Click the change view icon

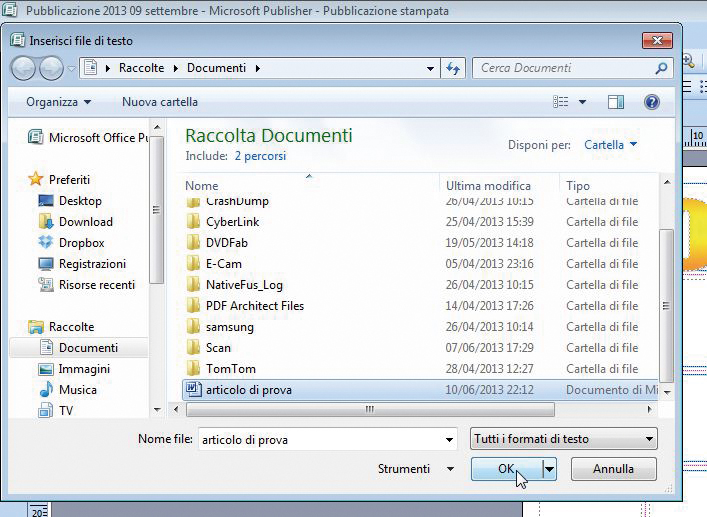(x=560, y=102)
